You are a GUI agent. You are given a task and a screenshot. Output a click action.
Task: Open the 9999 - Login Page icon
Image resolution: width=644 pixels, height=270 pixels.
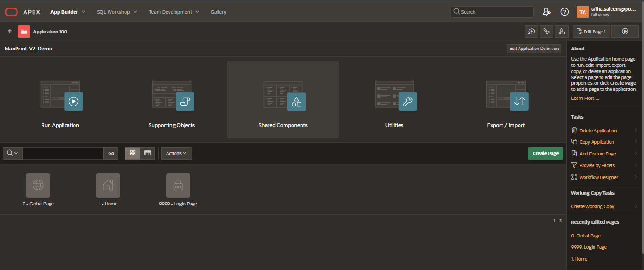178,186
